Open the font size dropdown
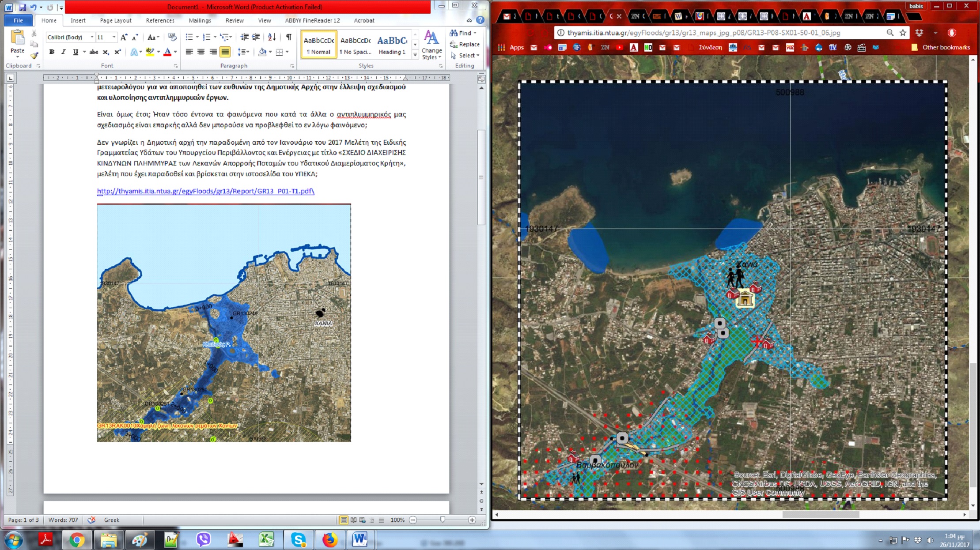The width and height of the screenshot is (980, 550). point(114,38)
